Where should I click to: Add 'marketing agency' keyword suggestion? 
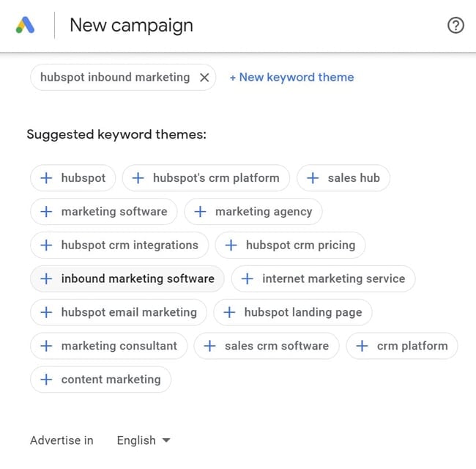(x=253, y=211)
